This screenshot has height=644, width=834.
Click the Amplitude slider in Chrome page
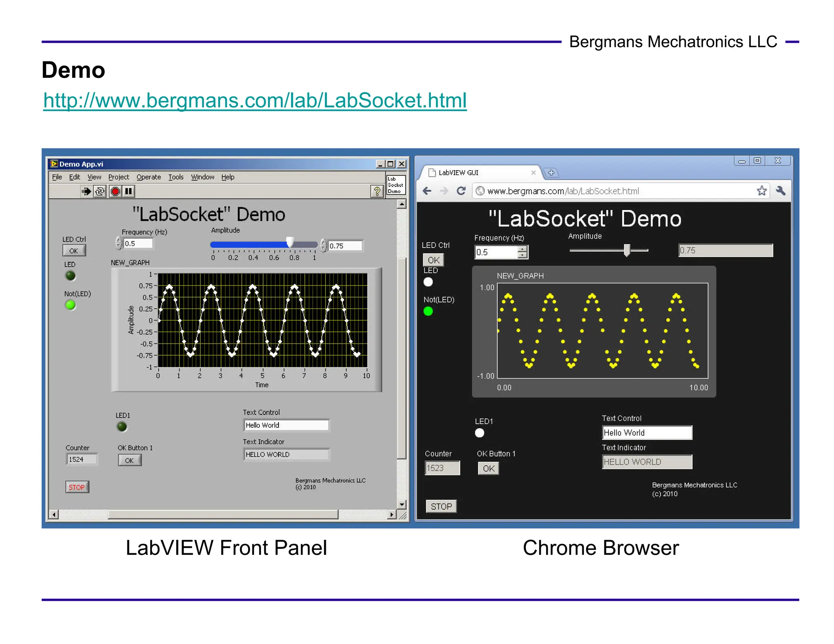tap(609, 250)
